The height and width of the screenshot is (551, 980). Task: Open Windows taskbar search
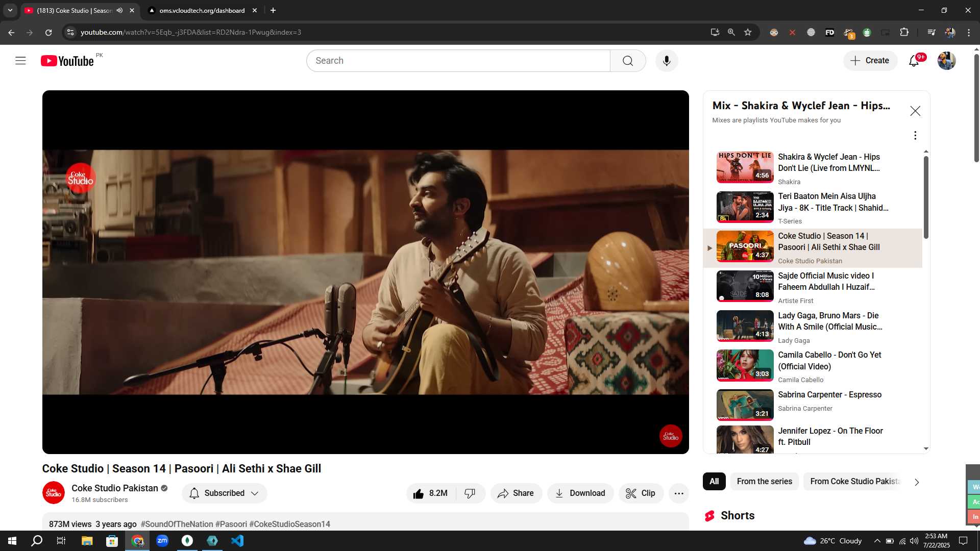coord(37,541)
